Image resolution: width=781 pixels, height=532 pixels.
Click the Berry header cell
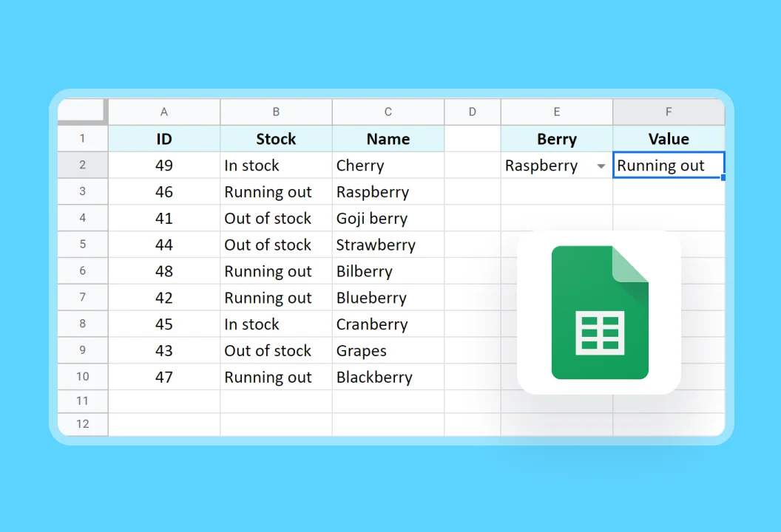pyautogui.click(x=556, y=139)
